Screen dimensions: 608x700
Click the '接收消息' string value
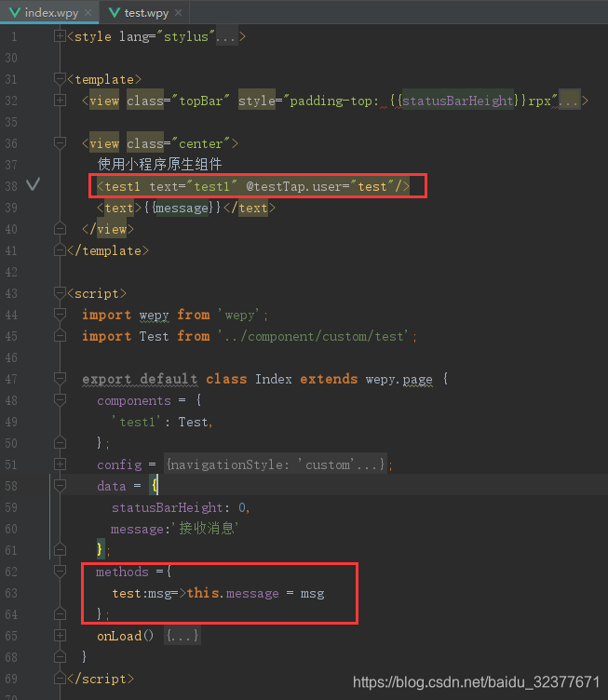[205, 529]
